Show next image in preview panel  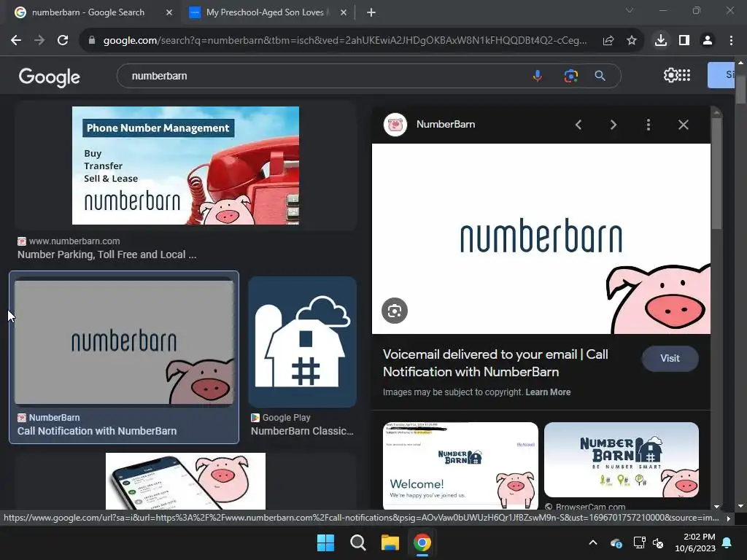[613, 125]
